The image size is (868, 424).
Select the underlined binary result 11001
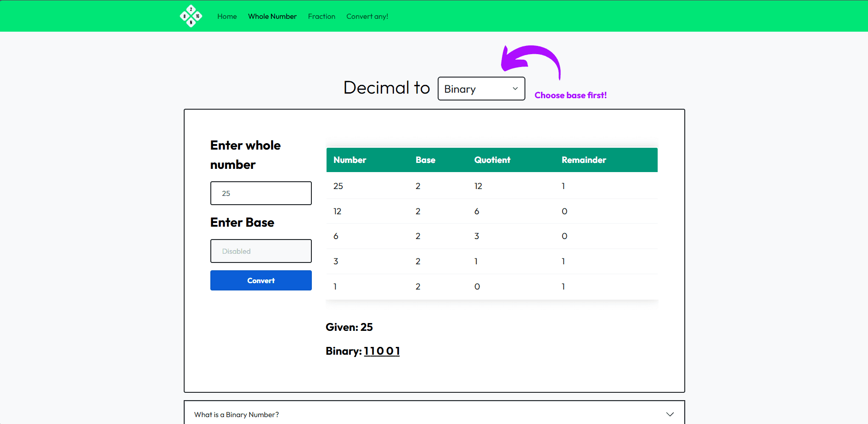tap(382, 351)
